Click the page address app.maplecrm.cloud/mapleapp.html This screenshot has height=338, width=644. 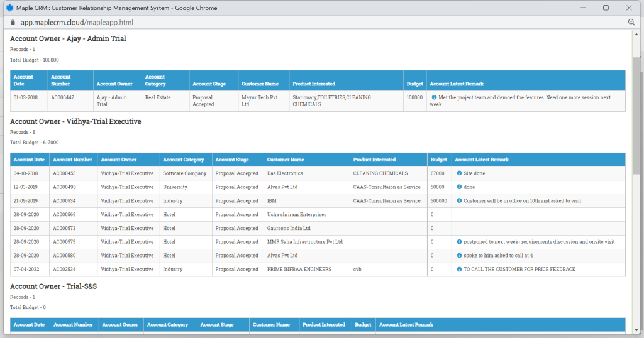pos(77,23)
